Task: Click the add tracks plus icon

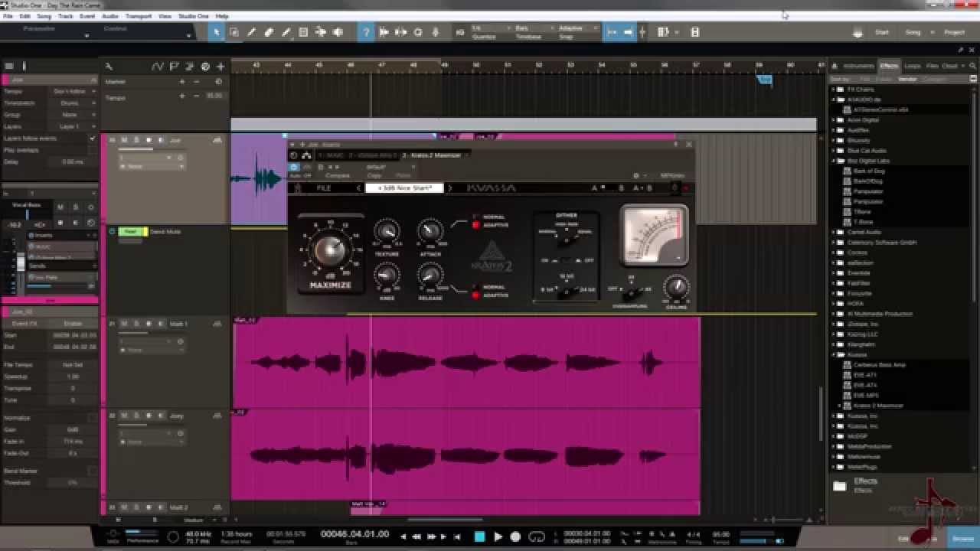Action: [220, 67]
